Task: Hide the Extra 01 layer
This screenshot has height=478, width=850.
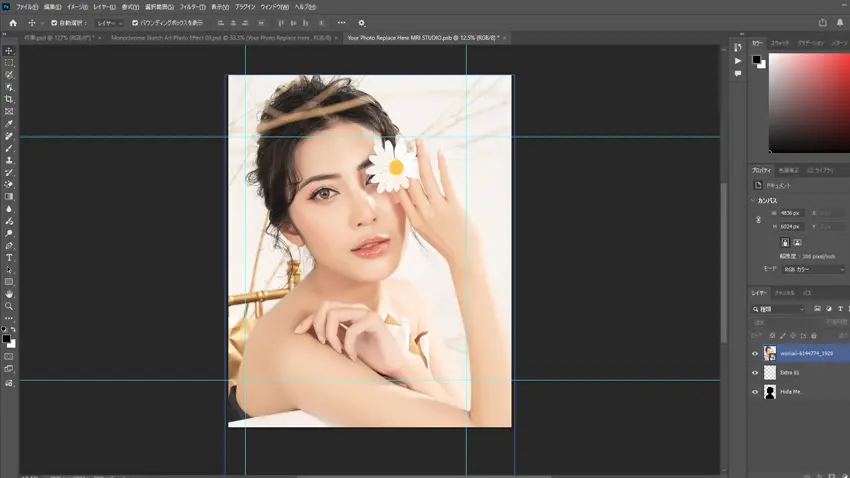Action: [755, 373]
